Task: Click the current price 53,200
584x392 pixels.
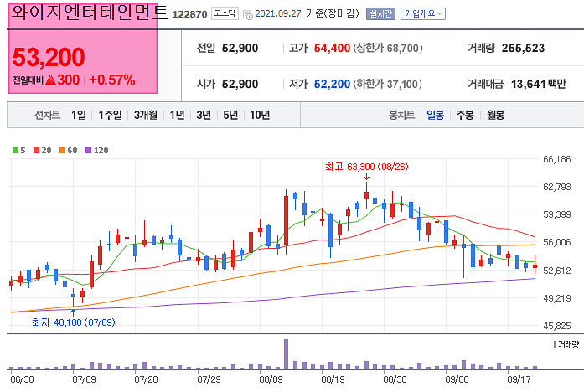Action: pyautogui.click(x=49, y=57)
